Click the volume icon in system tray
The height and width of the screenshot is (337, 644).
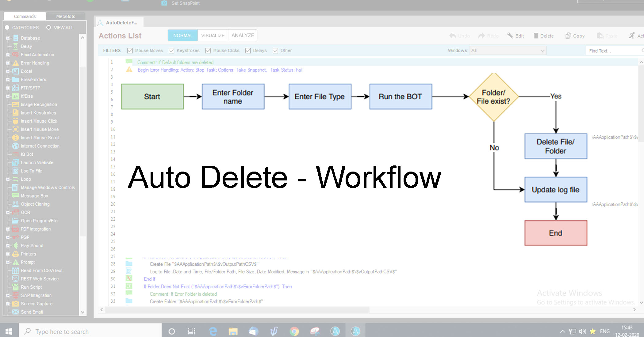[582, 331]
